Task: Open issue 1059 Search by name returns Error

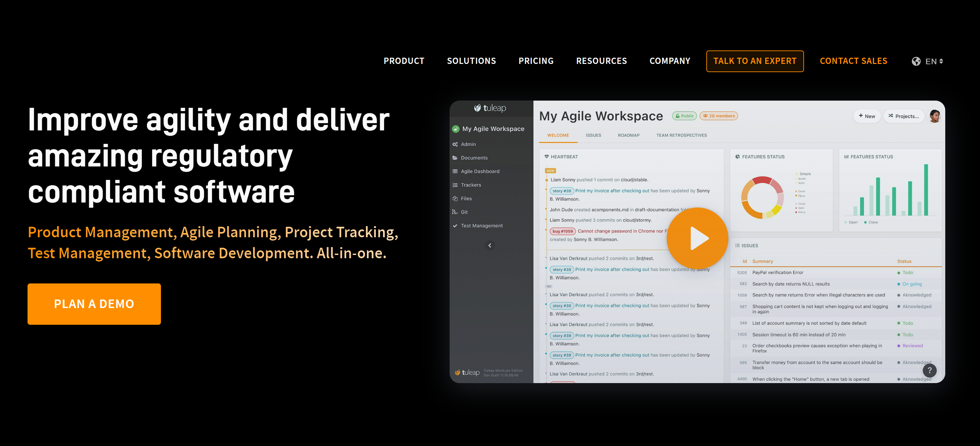Action: click(818, 295)
